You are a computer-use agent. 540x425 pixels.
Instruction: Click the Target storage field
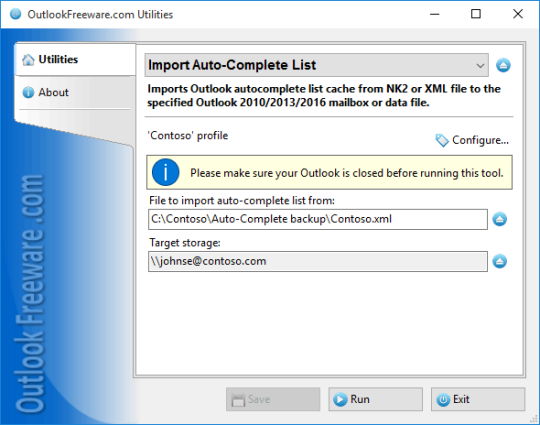tap(318, 261)
